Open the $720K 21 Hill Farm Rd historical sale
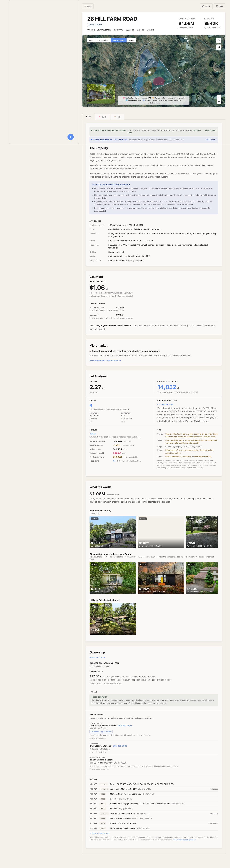Image resolution: width=230 pixels, height=868 pixels. [x=113, y=619]
